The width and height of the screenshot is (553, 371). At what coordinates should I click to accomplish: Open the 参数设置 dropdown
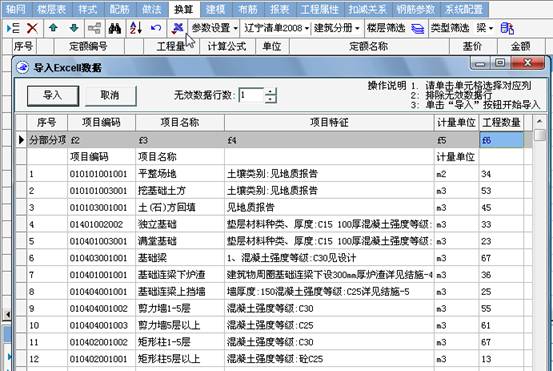(214, 28)
